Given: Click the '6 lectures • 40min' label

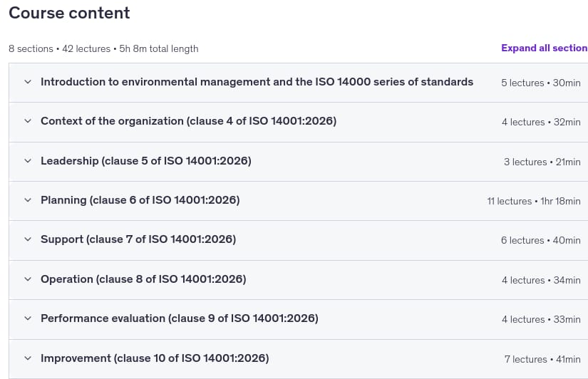Looking at the screenshot, I should pos(541,240).
